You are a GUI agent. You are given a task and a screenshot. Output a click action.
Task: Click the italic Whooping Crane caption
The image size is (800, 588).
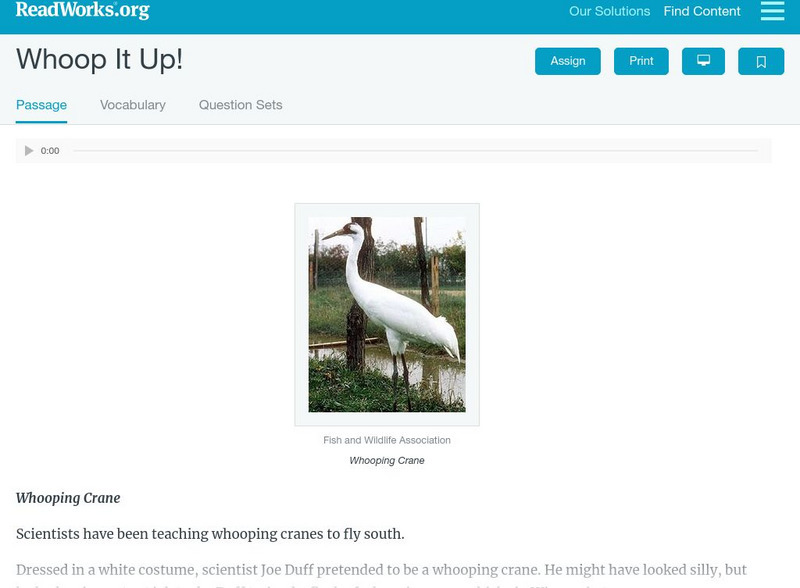[387, 460]
